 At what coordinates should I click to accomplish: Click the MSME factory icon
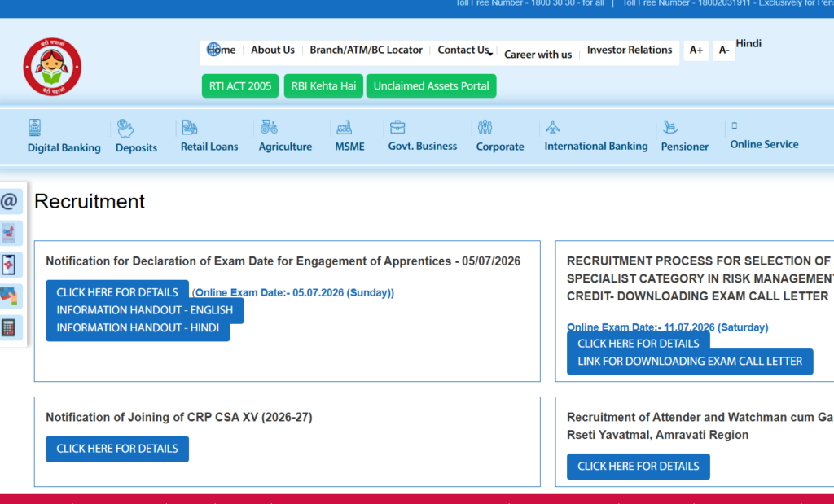tap(345, 127)
